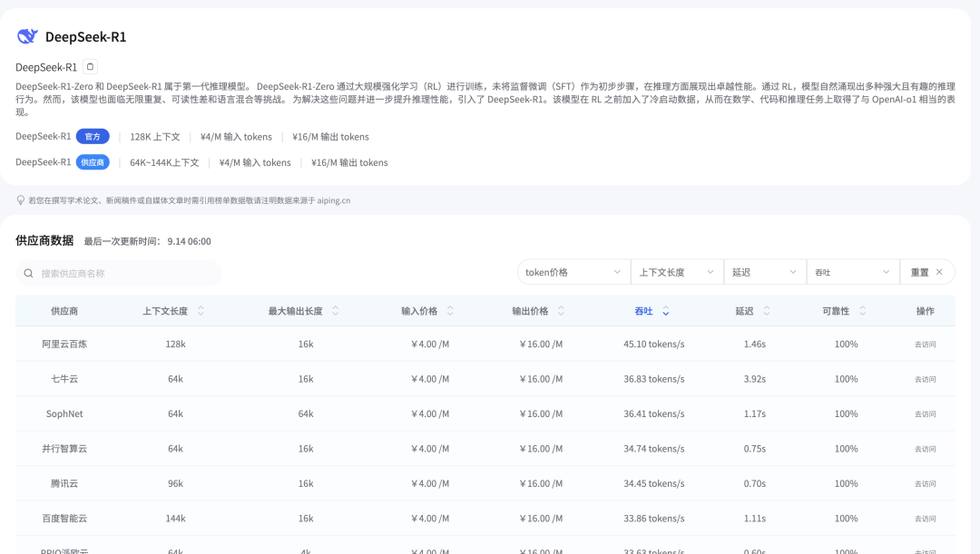Click the 吞吐 column header label

pyautogui.click(x=643, y=311)
